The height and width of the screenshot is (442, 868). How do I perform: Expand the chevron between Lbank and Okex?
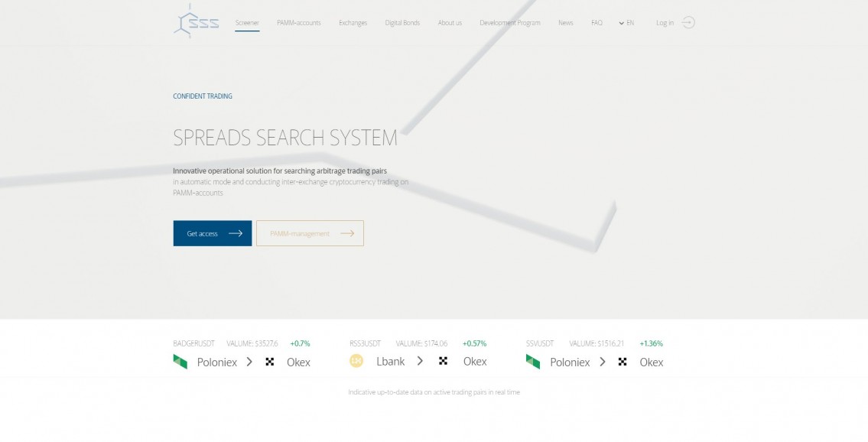tap(419, 361)
